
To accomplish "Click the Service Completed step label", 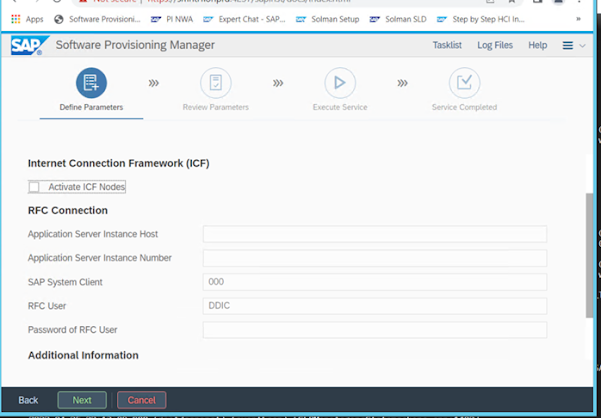I will pyautogui.click(x=464, y=107).
